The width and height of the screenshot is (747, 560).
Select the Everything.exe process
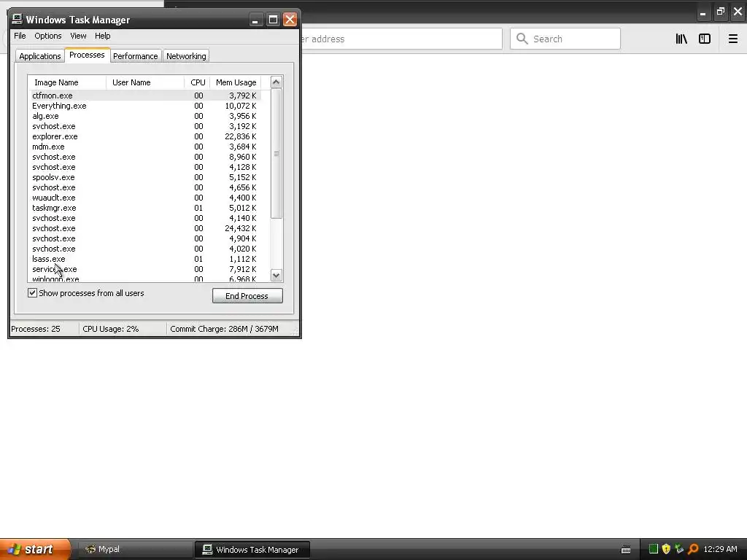pos(144,106)
